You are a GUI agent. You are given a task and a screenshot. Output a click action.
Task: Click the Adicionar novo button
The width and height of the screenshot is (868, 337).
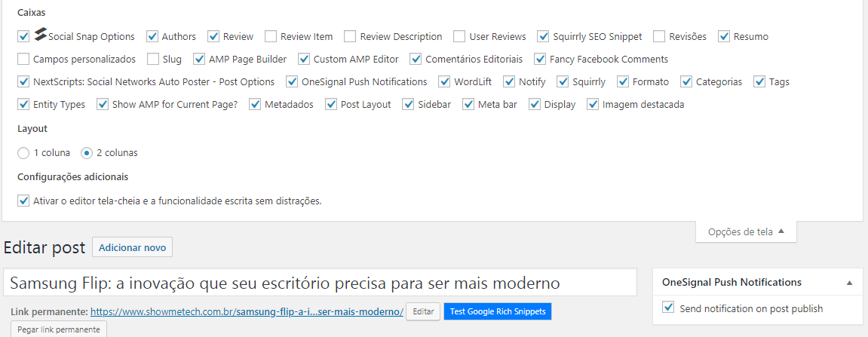[x=132, y=247]
